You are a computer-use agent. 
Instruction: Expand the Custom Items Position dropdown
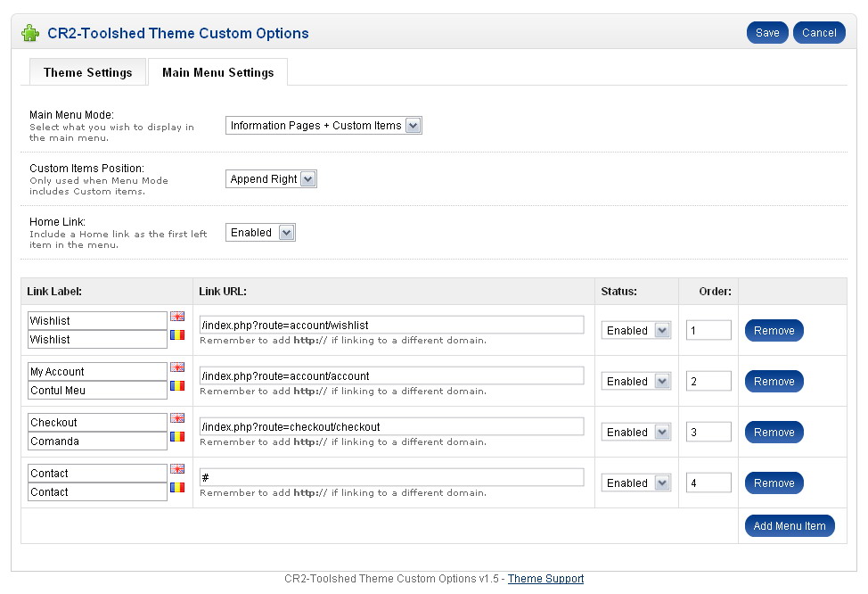click(271, 179)
